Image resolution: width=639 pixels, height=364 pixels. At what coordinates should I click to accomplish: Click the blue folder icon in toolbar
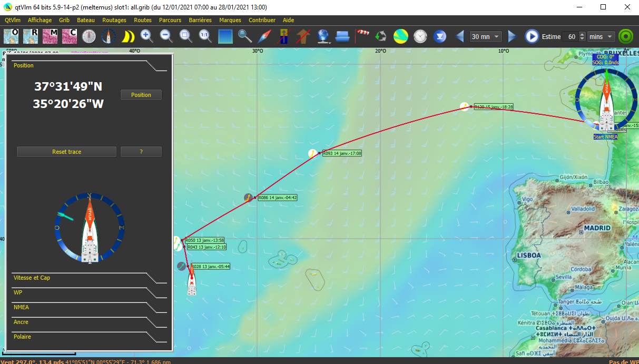[342, 36]
